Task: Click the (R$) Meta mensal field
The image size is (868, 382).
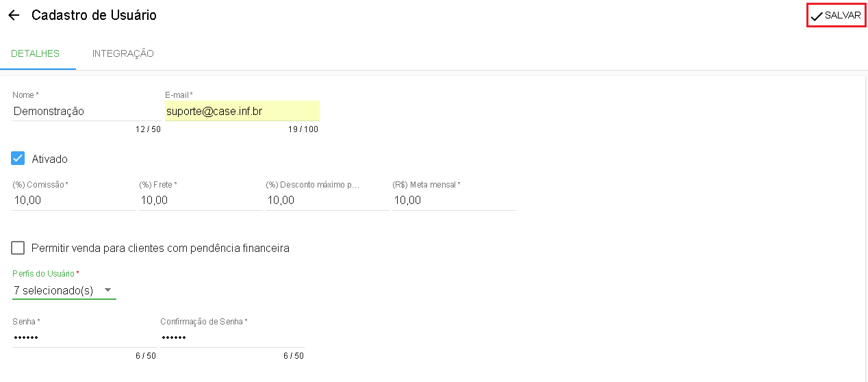Action: point(454,200)
